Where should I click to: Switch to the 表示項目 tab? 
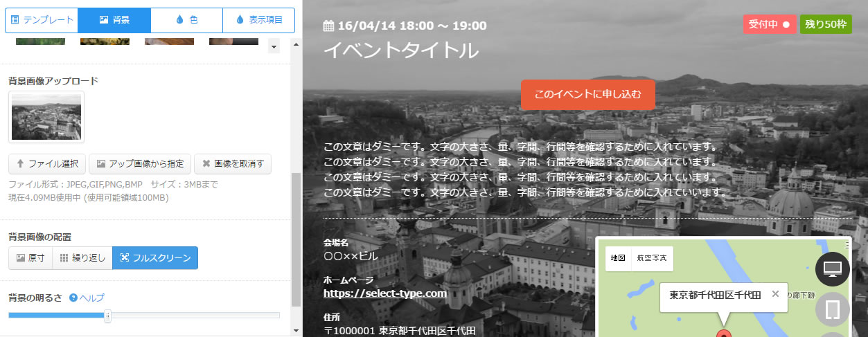[x=259, y=20]
